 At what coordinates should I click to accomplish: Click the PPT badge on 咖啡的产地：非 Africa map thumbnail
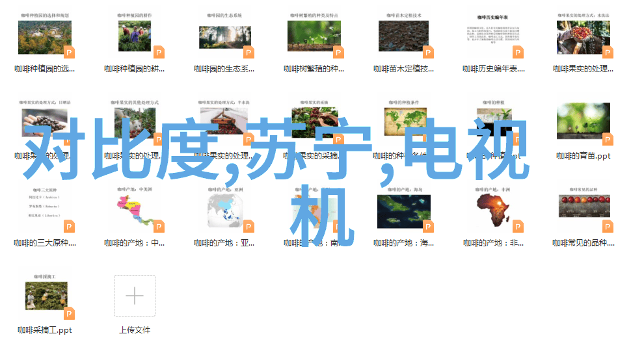(x=518, y=226)
